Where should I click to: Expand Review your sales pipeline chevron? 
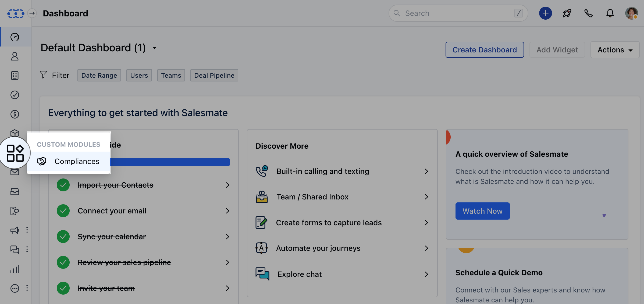227,262
